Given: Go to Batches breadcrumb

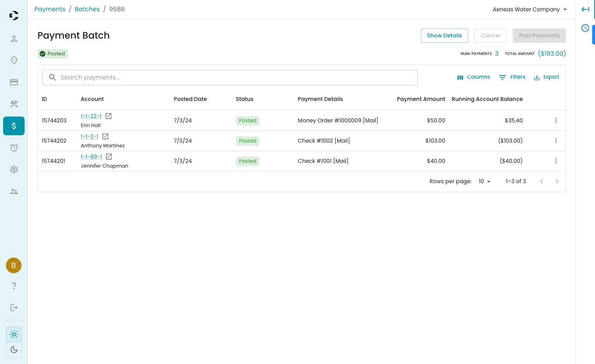Looking at the screenshot, I should [x=87, y=9].
